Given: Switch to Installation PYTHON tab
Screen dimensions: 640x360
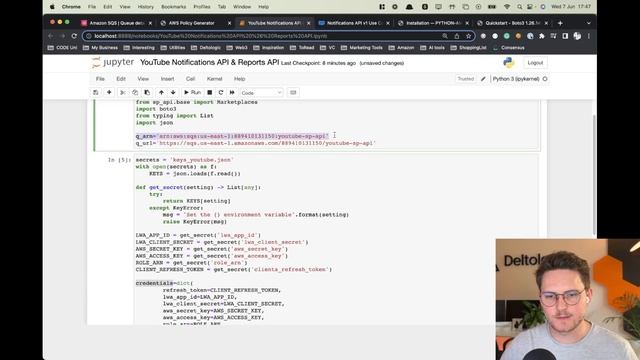Looking at the screenshot, I should tap(433, 23).
